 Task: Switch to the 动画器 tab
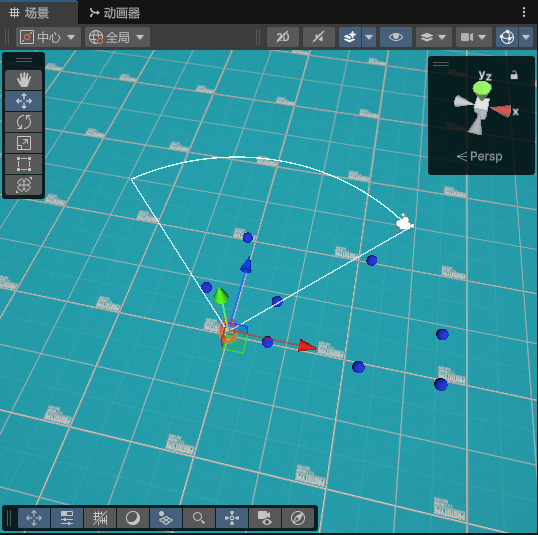(x=115, y=13)
